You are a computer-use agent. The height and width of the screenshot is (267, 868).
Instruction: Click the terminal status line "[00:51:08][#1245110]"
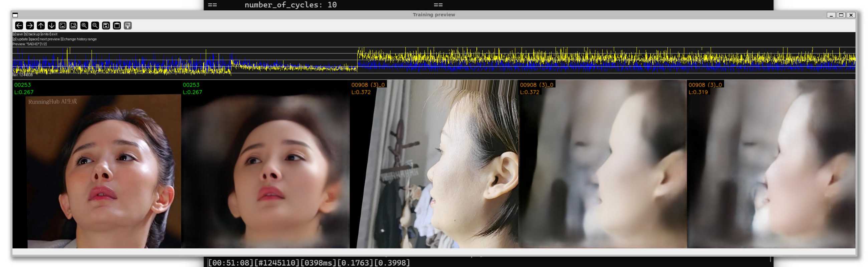point(253,263)
